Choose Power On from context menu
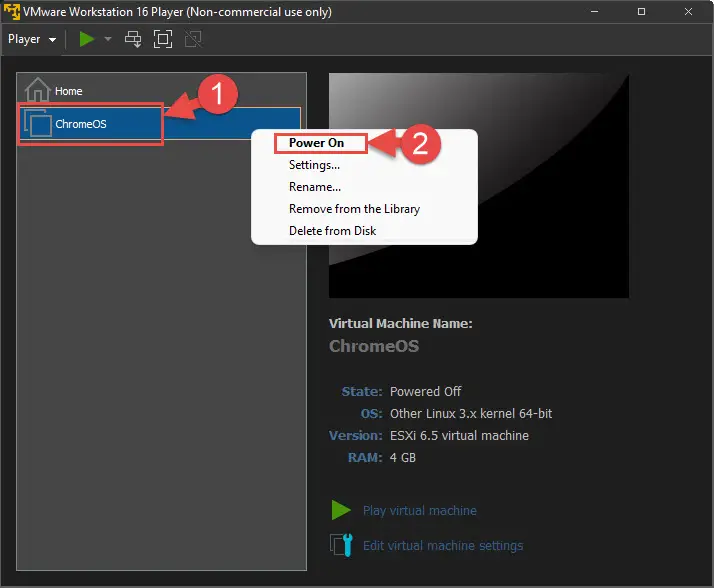The image size is (714, 588). pyautogui.click(x=316, y=143)
